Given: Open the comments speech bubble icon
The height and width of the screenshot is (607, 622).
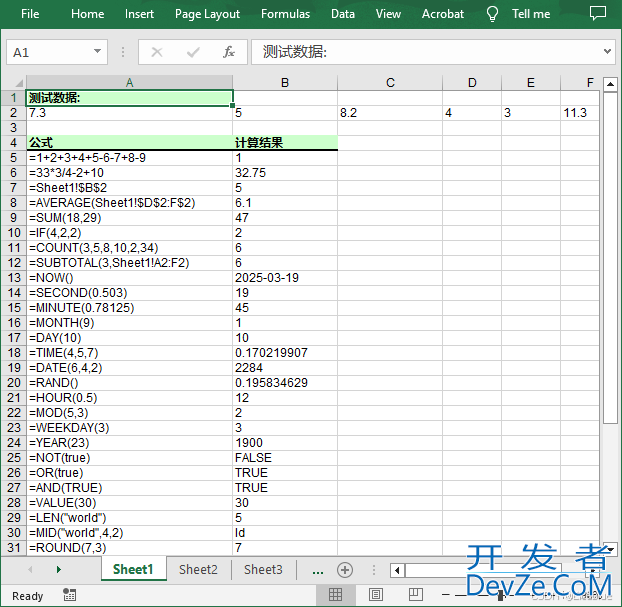Looking at the screenshot, I should [x=597, y=13].
